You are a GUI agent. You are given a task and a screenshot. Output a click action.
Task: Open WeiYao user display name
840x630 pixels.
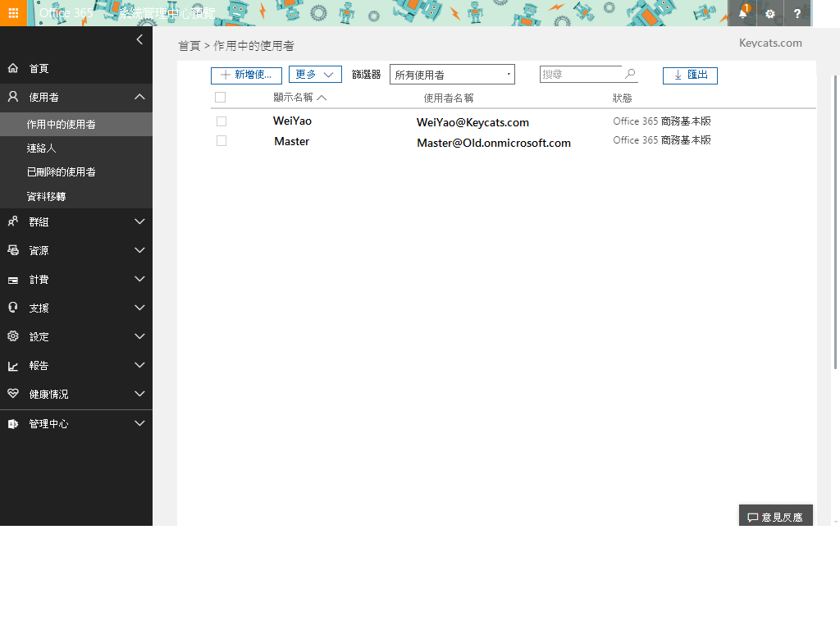pos(292,121)
